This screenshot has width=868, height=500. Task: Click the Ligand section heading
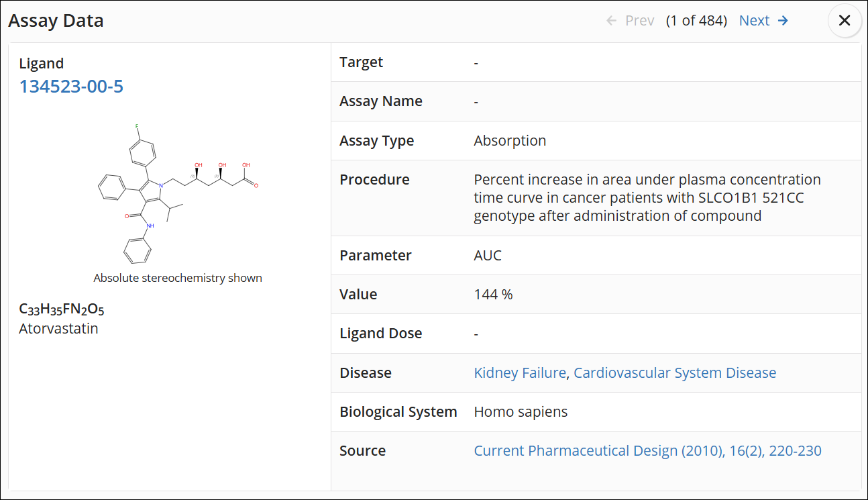click(42, 64)
